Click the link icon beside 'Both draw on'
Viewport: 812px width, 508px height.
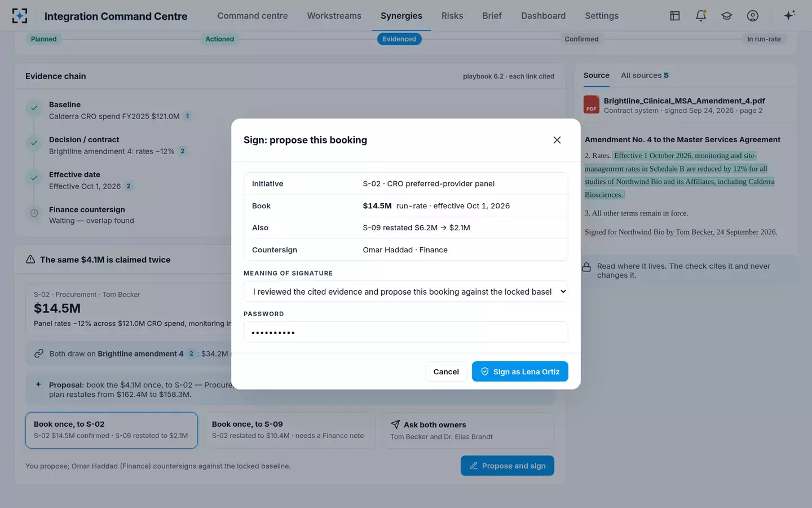coord(39,353)
